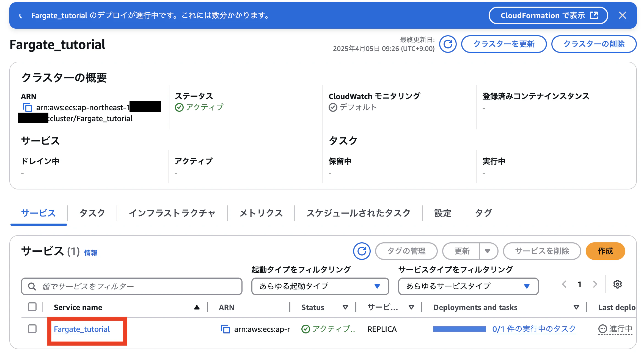This screenshot has width=644, height=353.
Task: Click REPLICA cell in service row
Action: (x=382, y=329)
